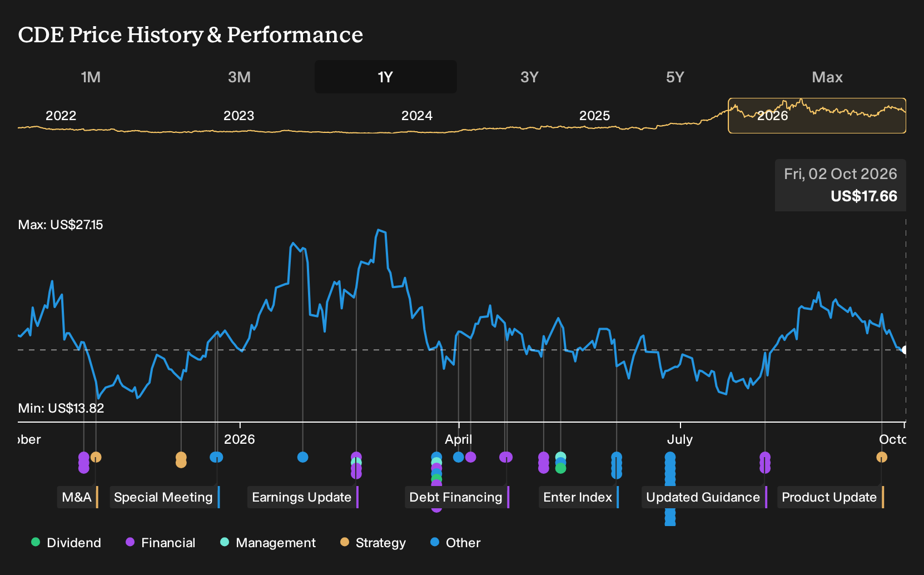Open the Earnings Update event label
Viewport: 924px width, 575px height.
click(x=303, y=497)
